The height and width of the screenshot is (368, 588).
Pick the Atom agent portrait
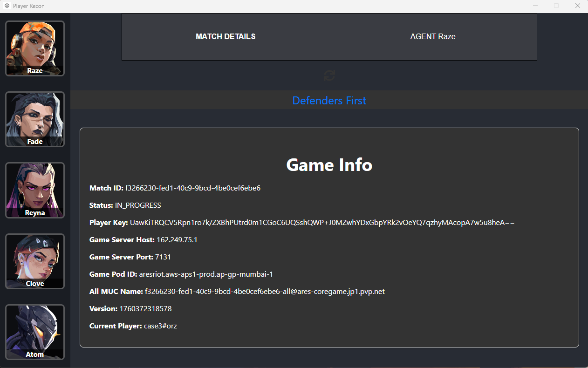(x=35, y=332)
